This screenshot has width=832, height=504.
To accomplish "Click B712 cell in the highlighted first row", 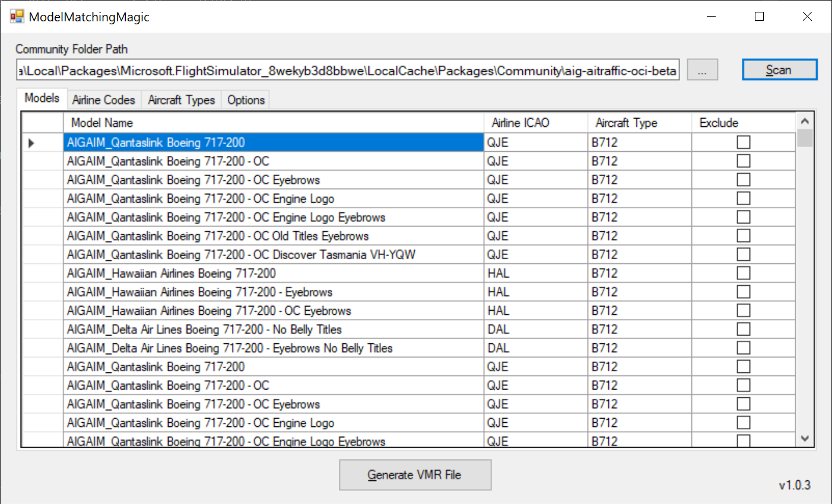I will [640, 142].
